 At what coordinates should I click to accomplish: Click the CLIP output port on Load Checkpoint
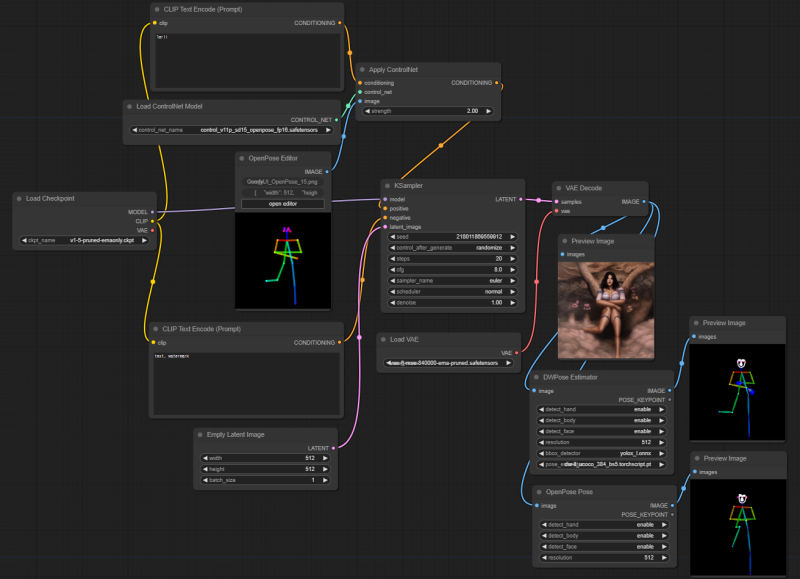153,221
